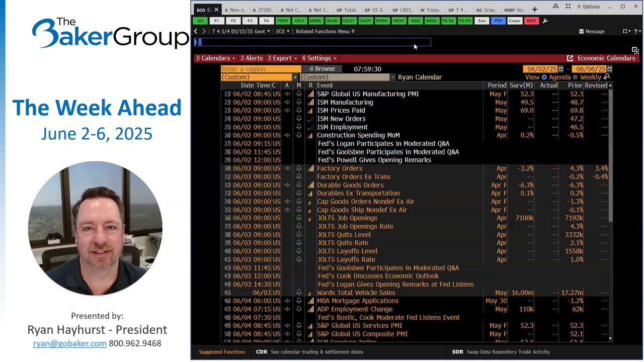The height and width of the screenshot is (362, 644).
Task: Toggle alert bell for JOLTS Job Openings
Action: click(x=299, y=218)
